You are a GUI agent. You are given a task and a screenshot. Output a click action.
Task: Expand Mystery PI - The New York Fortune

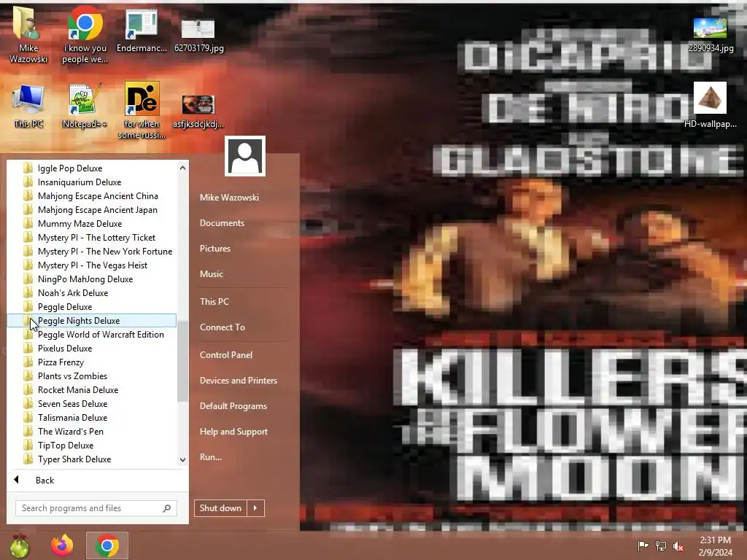tap(91, 251)
